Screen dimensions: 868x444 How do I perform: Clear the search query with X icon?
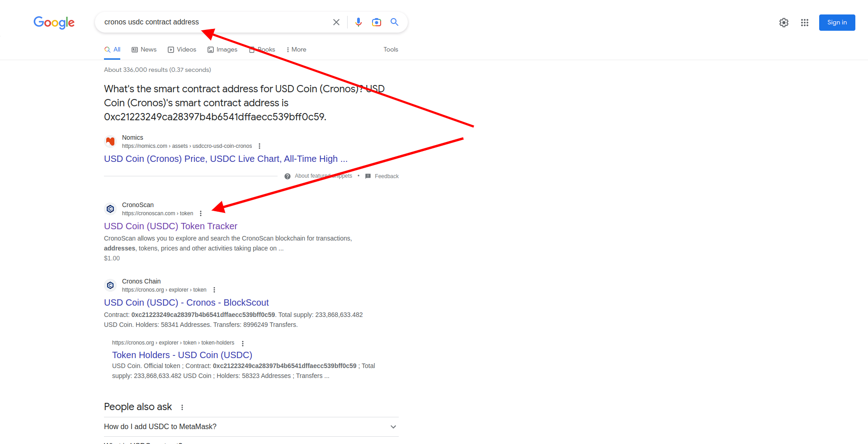336,22
